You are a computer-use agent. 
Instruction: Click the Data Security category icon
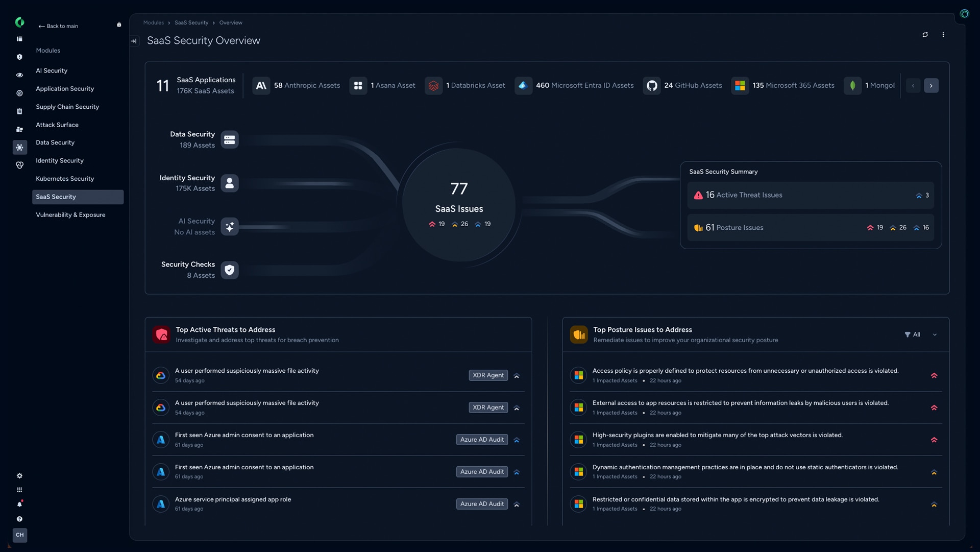click(x=230, y=140)
